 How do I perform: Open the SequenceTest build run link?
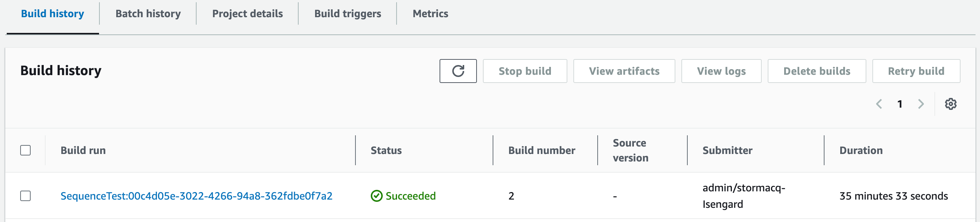pyautogui.click(x=196, y=196)
